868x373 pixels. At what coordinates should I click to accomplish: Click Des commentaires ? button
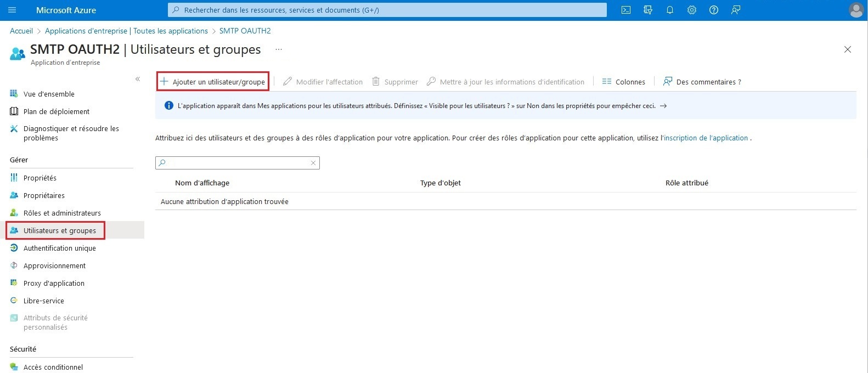pyautogui.click(x=702, y=82)
